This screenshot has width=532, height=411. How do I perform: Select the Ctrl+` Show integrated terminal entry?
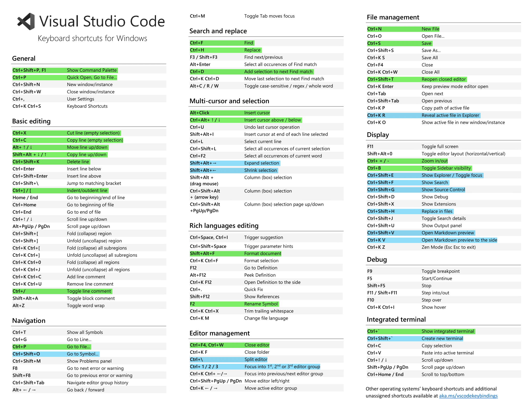coord(420,331)
